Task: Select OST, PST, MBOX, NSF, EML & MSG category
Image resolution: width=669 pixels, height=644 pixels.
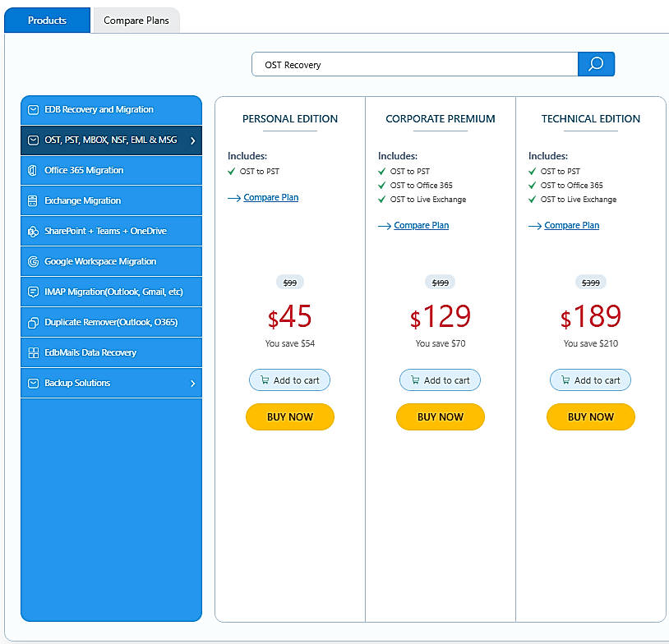Action: click(x=111, y=140)
